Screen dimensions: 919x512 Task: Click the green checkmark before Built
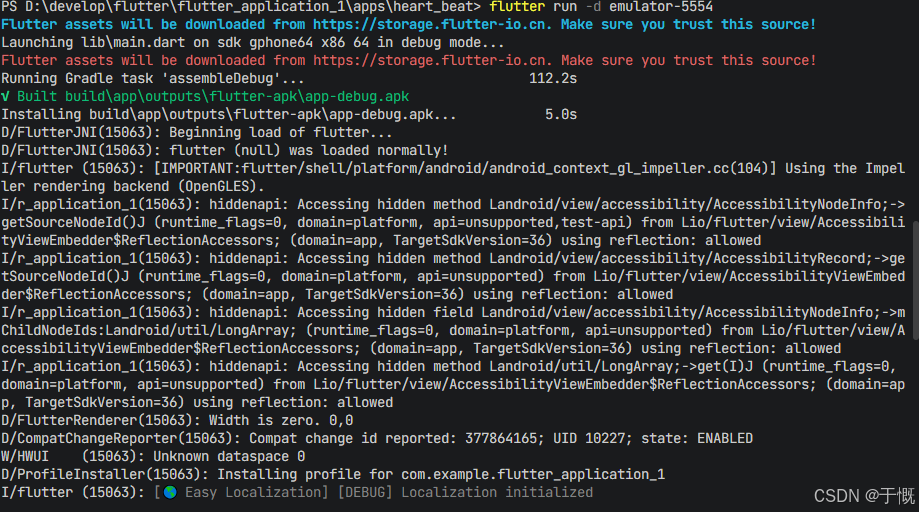(x=5, y=97)
